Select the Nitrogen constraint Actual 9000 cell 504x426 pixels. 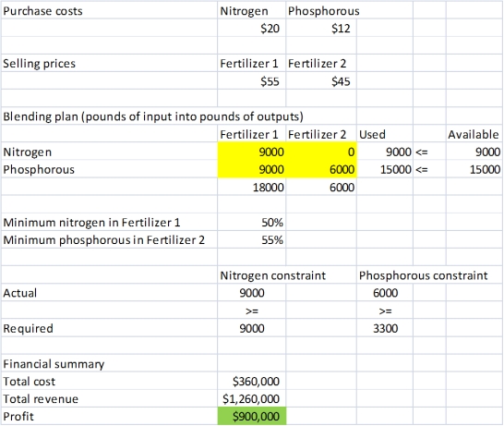click(x=251, y=293)
